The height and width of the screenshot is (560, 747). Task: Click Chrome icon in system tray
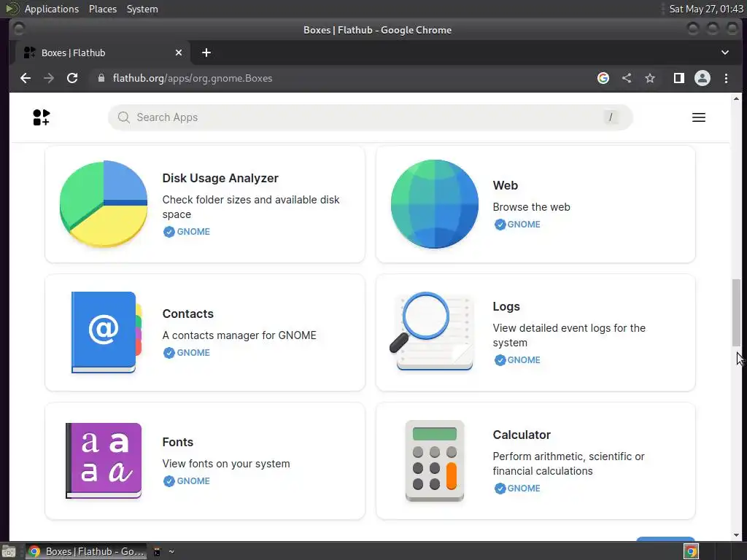692,551
